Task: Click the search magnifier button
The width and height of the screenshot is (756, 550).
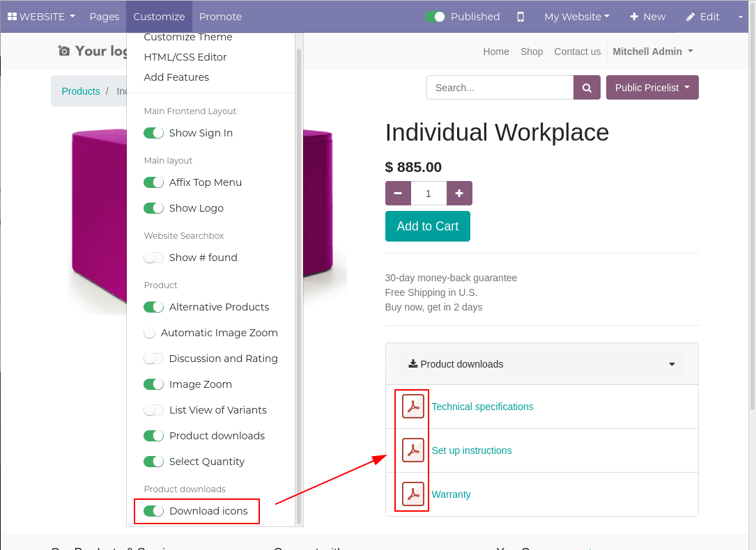Action: 587,88
